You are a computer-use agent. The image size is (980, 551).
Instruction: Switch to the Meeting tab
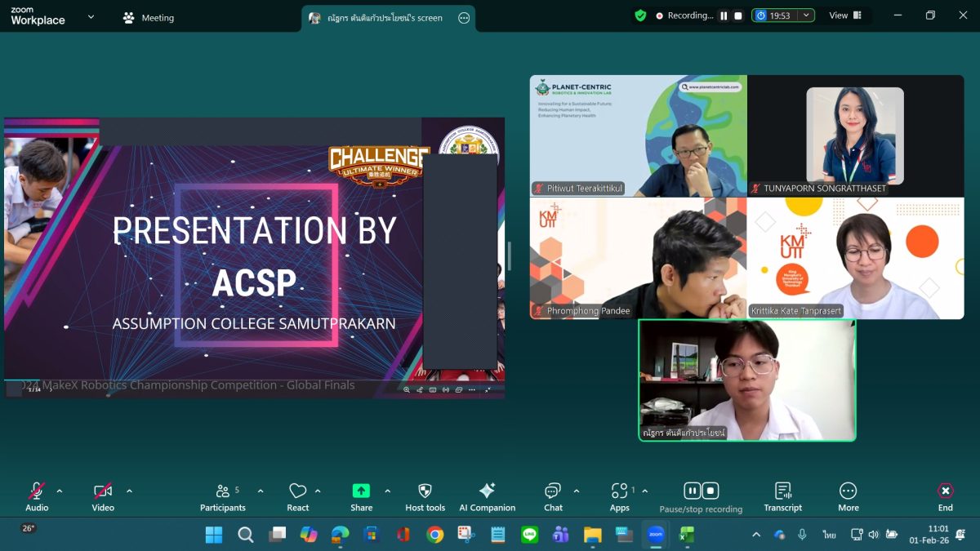pyautogui.click(x=148, y=17)
